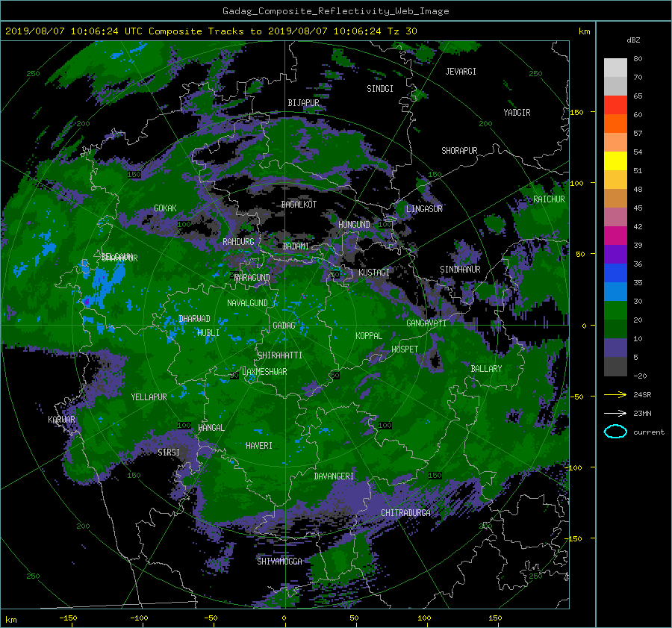Click the RAICHUR city label
The image size is (672, 628).
(x=549, y=199)
